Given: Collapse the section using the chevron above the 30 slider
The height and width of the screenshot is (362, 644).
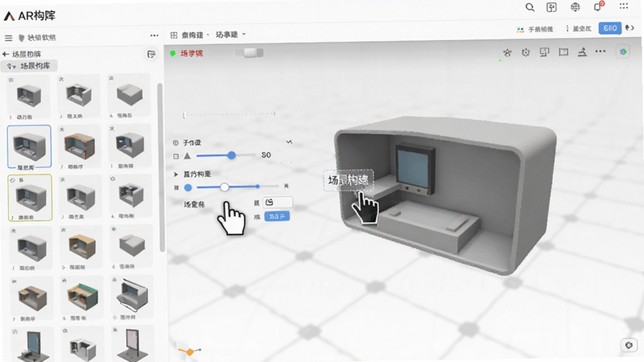Looking at the screenshot, I should pyautogui.click(x=289, y=142).
